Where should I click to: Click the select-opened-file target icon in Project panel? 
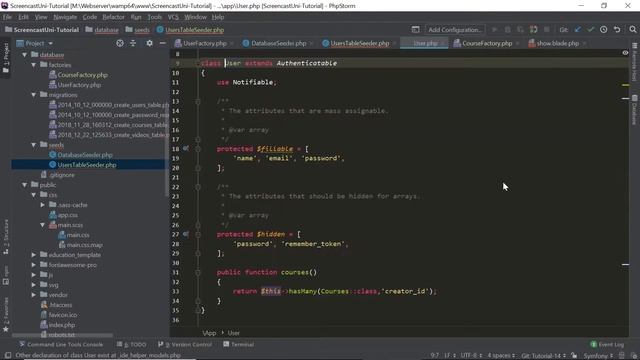[120, 43]
